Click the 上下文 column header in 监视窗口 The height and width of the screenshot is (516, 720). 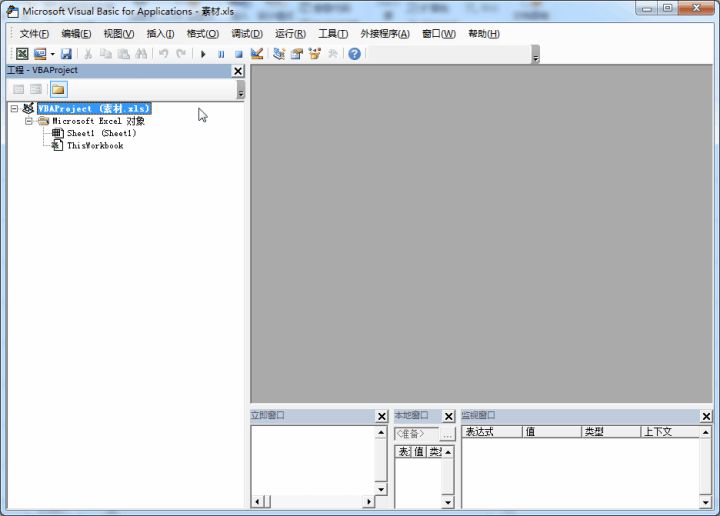(670, 432)
